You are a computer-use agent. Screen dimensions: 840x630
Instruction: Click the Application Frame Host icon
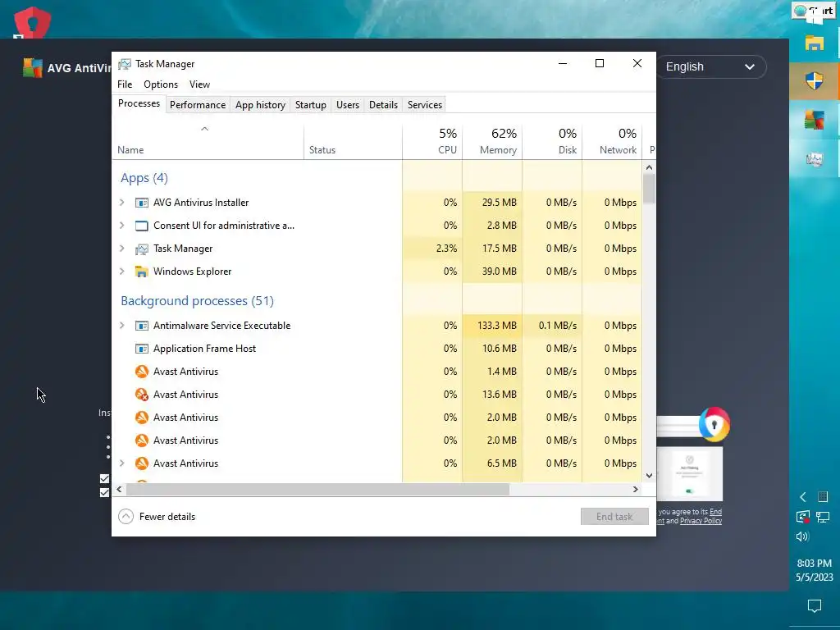click(141, 349)
